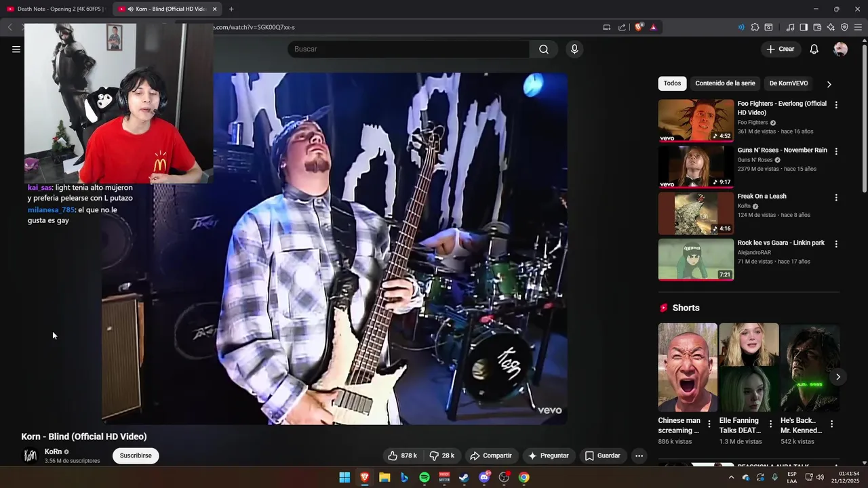The width and height of the screenshot is (868, 488).
Task: Click the Buscar search field
Action: pyautogui.click(x=408, y=49)
